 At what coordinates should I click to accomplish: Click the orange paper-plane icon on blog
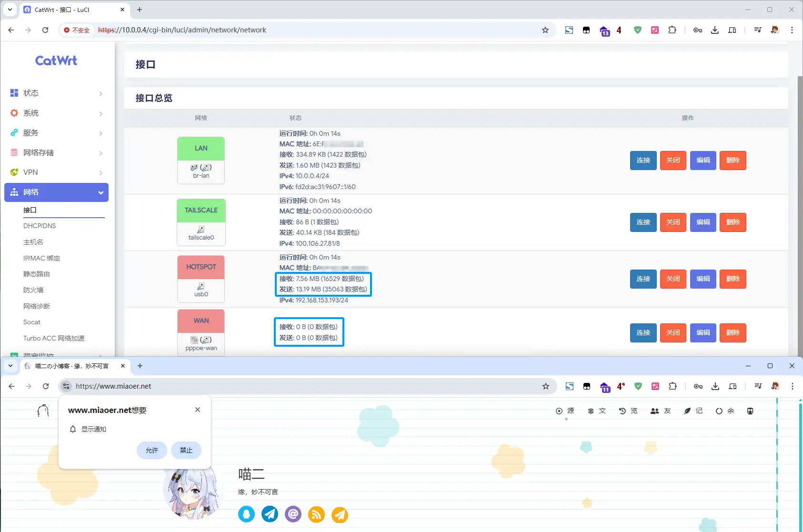coord(340,514)
